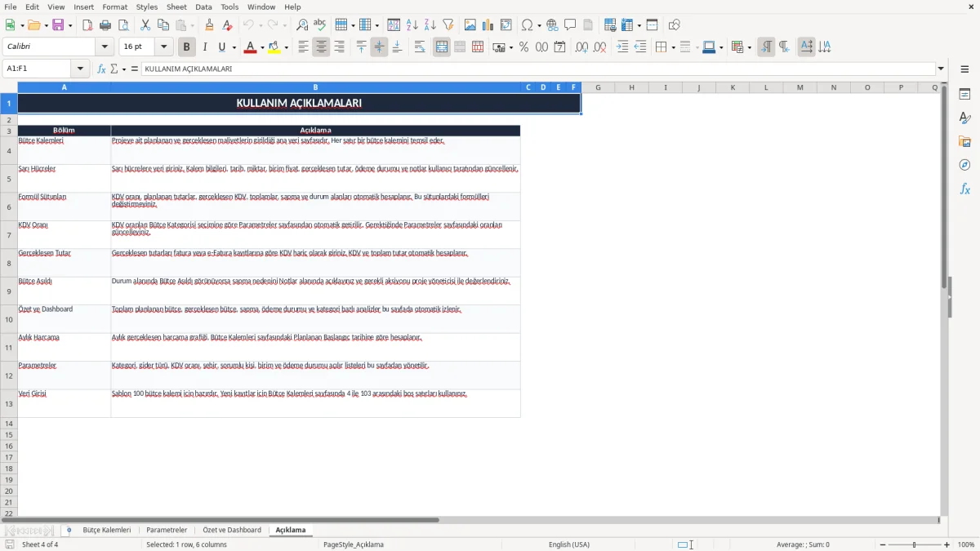This screenshot has width=980, height=551.
Task: Open sidebar Styles panel
Action: tap(964, 118)
